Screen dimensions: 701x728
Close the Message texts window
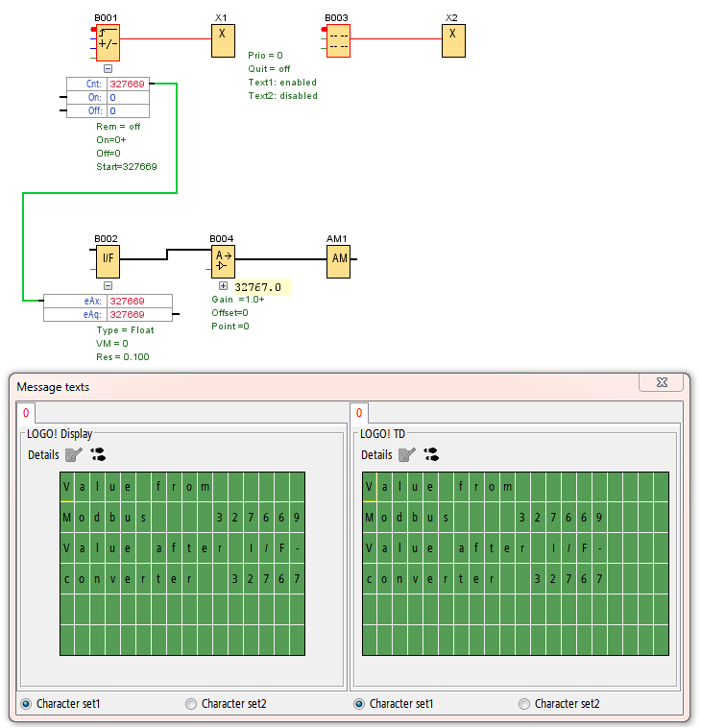click(x=662, y=382)
